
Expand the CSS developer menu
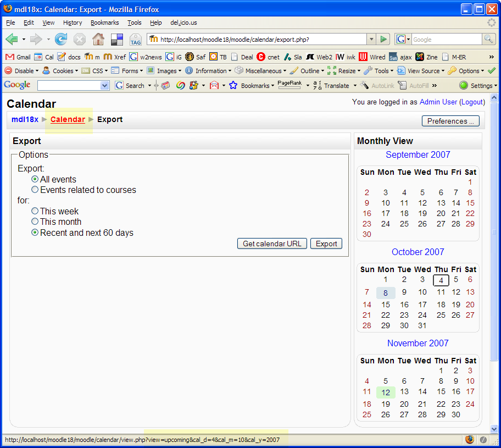point(94,71)
